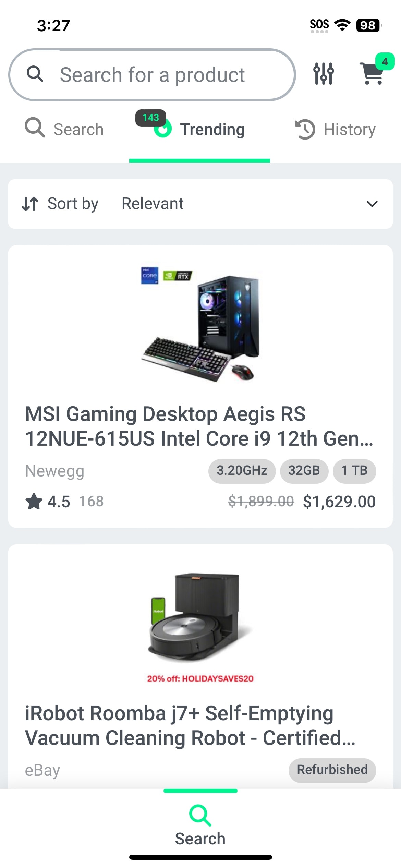Tap the bottom Search navigation icon

(x=200, y=816)
